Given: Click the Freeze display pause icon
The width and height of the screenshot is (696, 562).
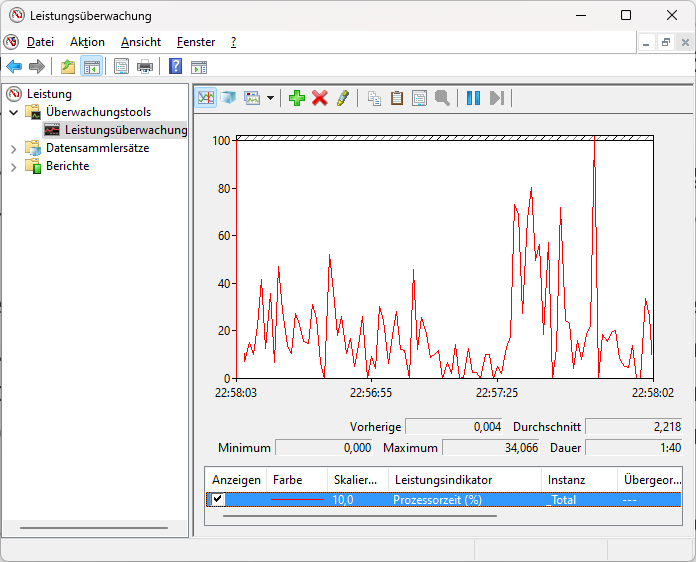Looking at the screenshot, I should tap(473, 98).
